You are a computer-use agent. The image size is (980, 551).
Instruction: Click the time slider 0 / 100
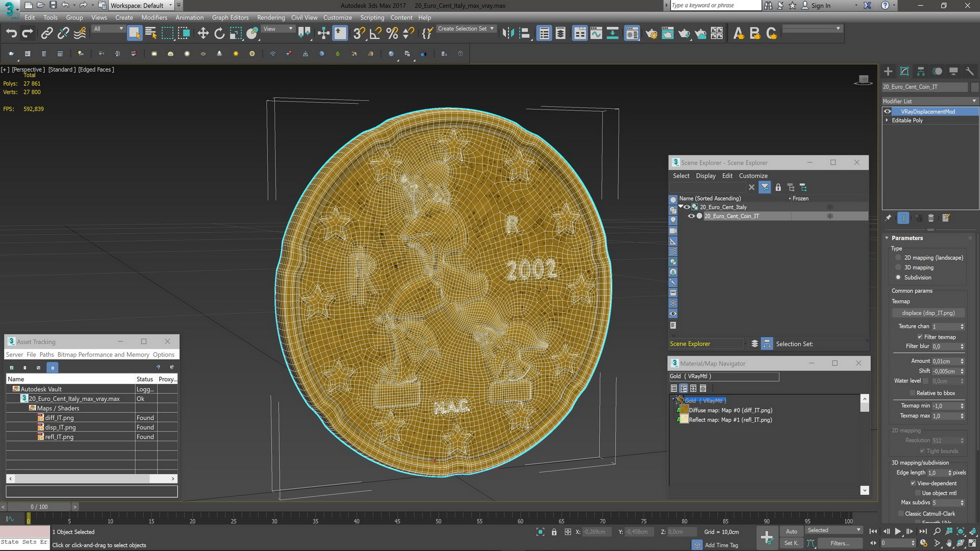[39, 507]
